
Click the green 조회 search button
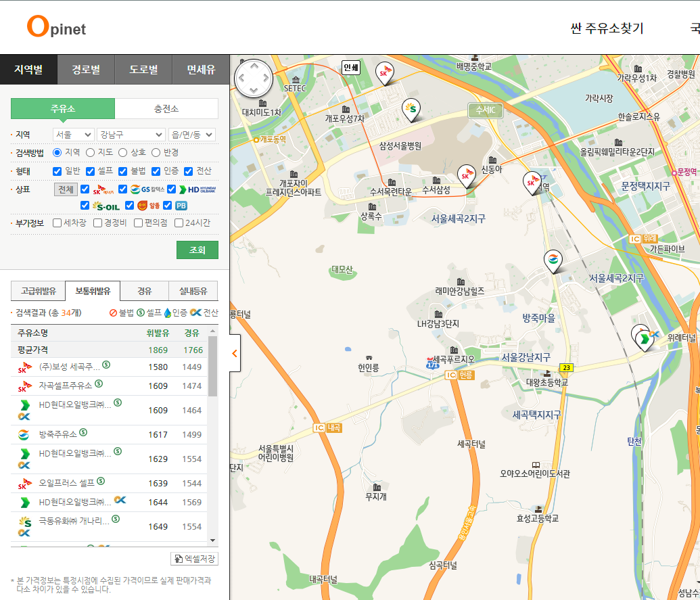197,250
